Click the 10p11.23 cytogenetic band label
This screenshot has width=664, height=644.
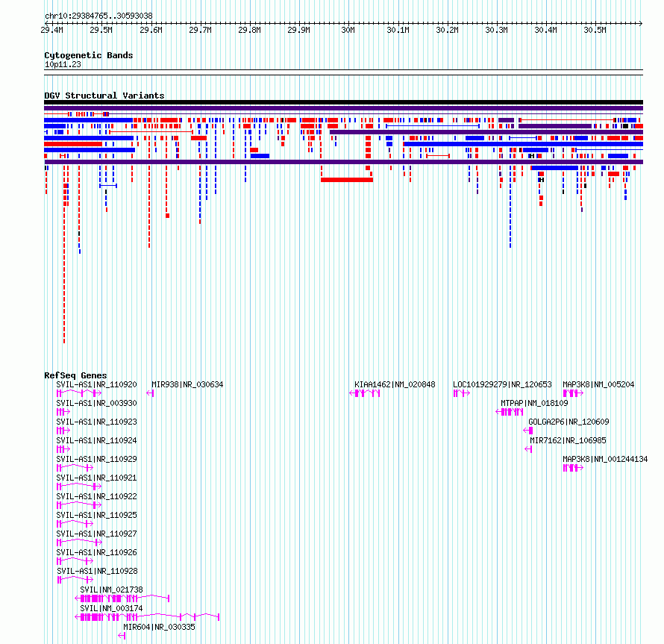point(63,64)
